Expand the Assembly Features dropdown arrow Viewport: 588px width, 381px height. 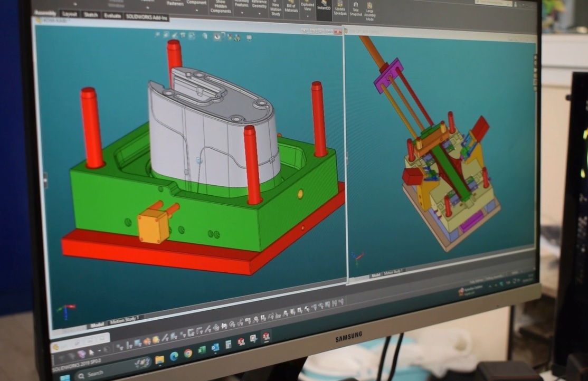(242, 13)
